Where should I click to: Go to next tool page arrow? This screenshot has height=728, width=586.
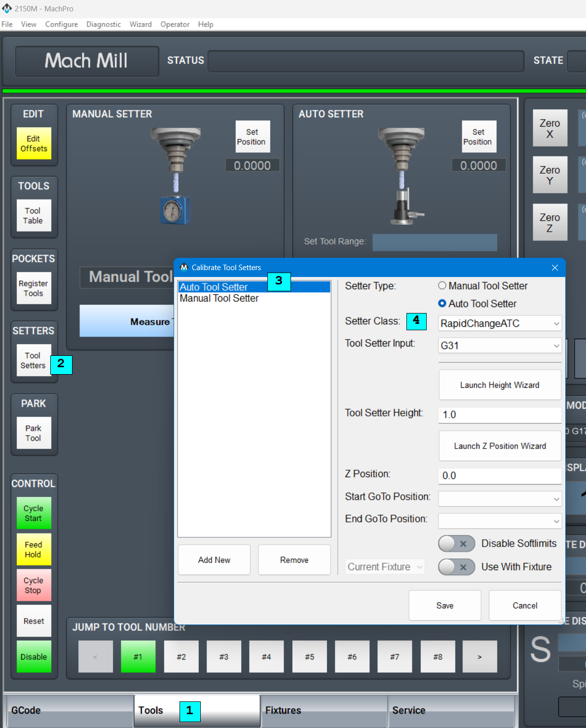(479, 657)
